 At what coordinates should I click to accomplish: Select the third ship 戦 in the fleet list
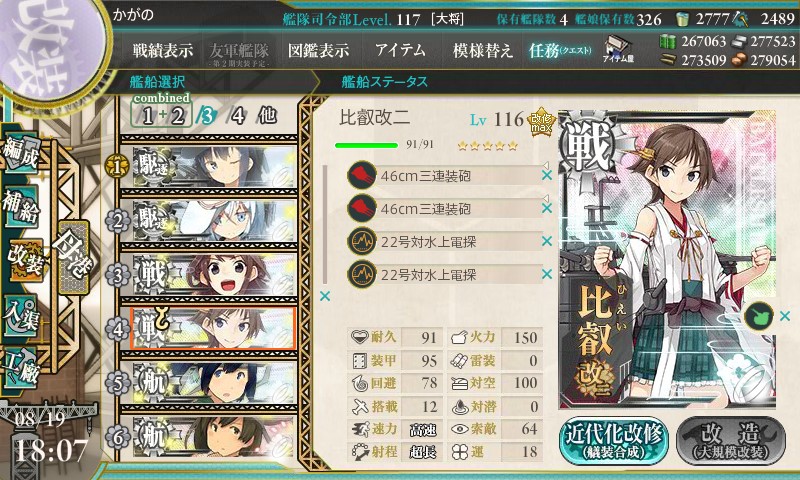(x=214, y=274)
